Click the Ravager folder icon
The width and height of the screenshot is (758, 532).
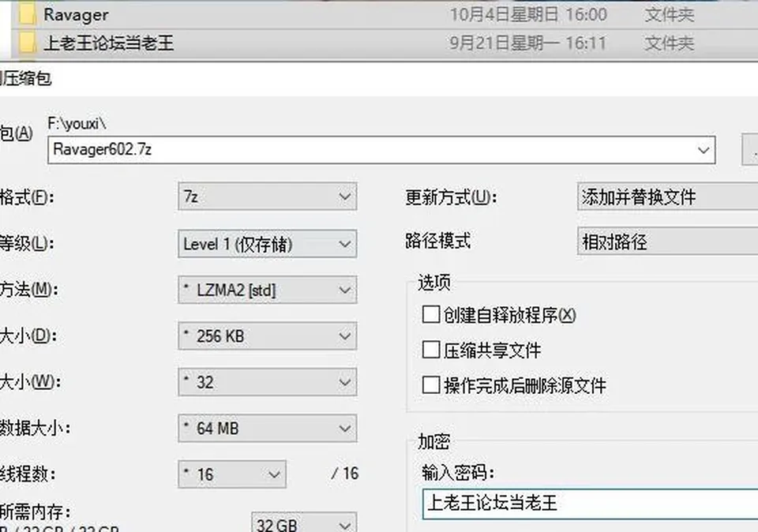(27, 14)
